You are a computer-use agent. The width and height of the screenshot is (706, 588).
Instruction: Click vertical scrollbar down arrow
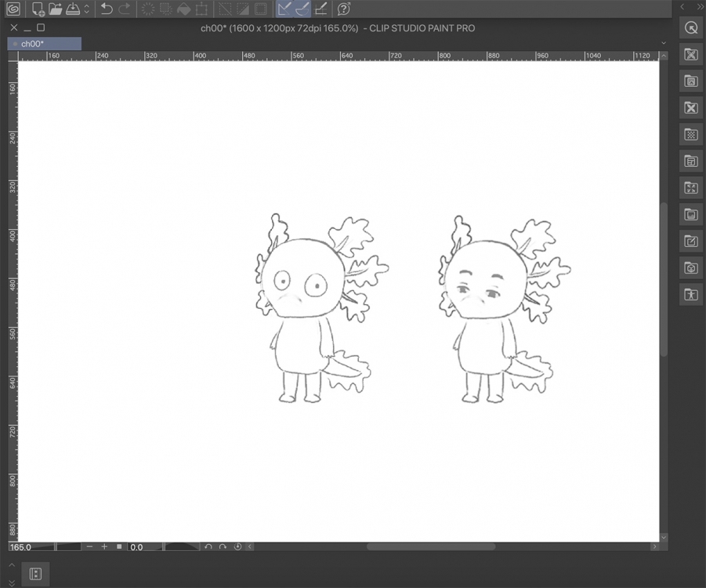click(x=663, y=537)
